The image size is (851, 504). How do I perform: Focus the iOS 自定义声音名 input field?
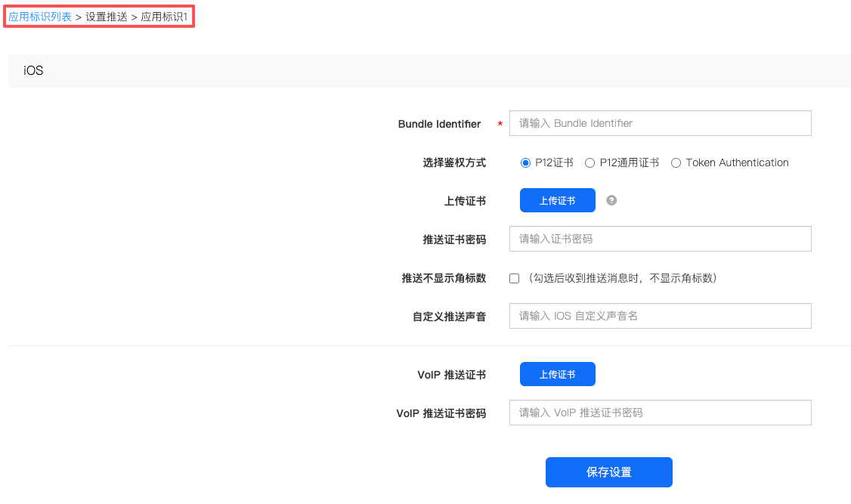[x=660, y=316]
